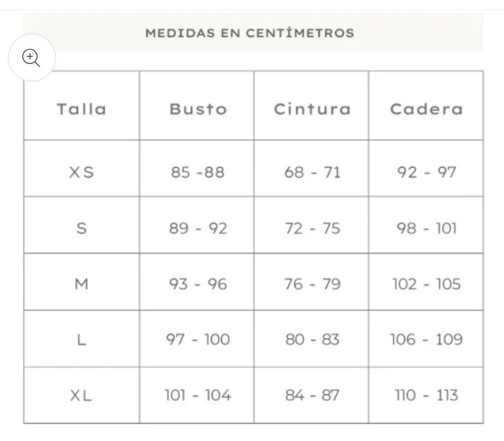Click the L size row label

[x=81, y=340]
